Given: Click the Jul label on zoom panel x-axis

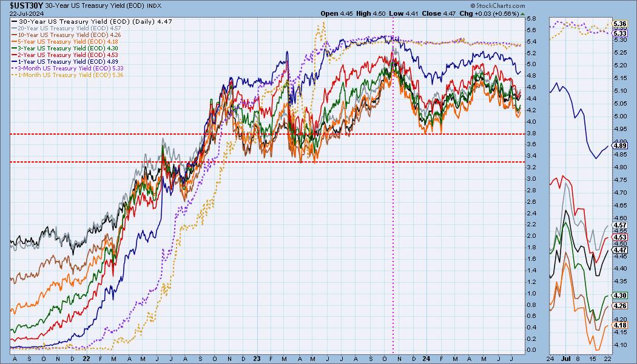Looking at the screenshot, I should 565,359.
